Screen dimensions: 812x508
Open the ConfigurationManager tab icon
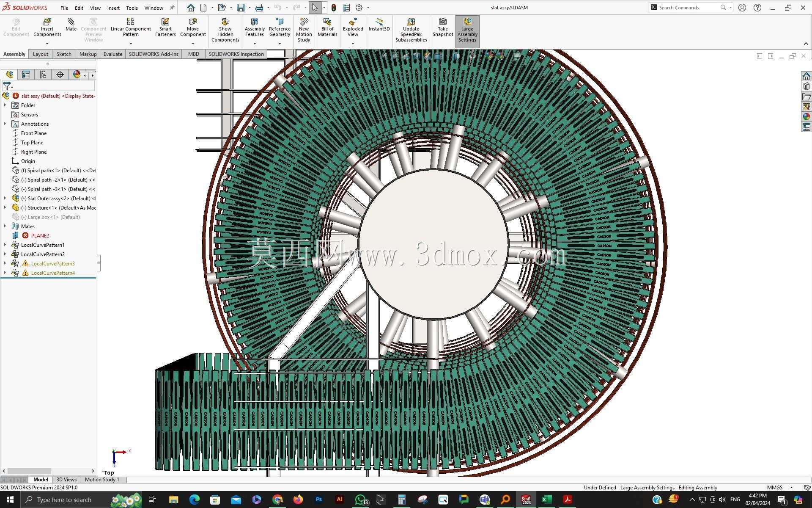[43, 75]
